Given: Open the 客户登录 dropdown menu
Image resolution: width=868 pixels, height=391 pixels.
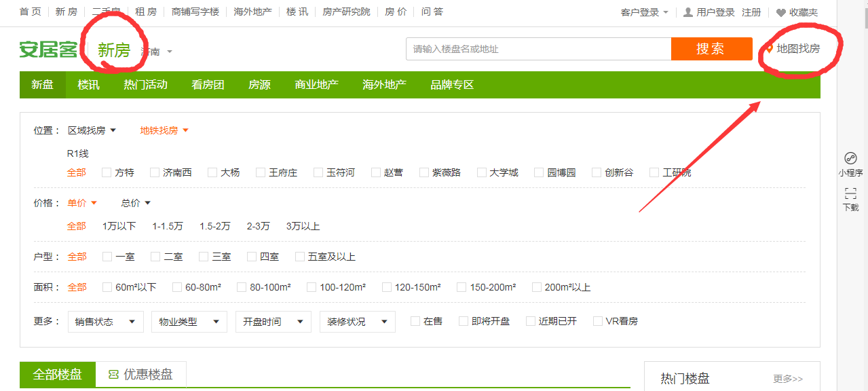Looking at the screenshot, I should pos(645,12).
